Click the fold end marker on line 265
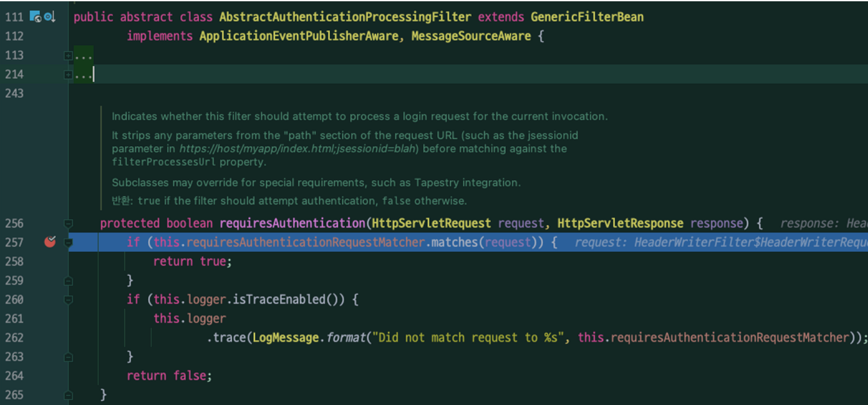Image resolution: width=868 pixels, height=405 pixels. coord(69,395)
